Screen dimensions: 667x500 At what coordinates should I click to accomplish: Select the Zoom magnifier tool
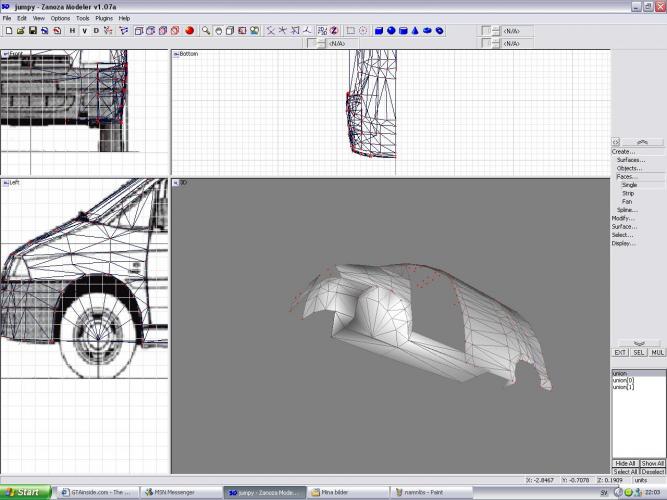point(206,31)
